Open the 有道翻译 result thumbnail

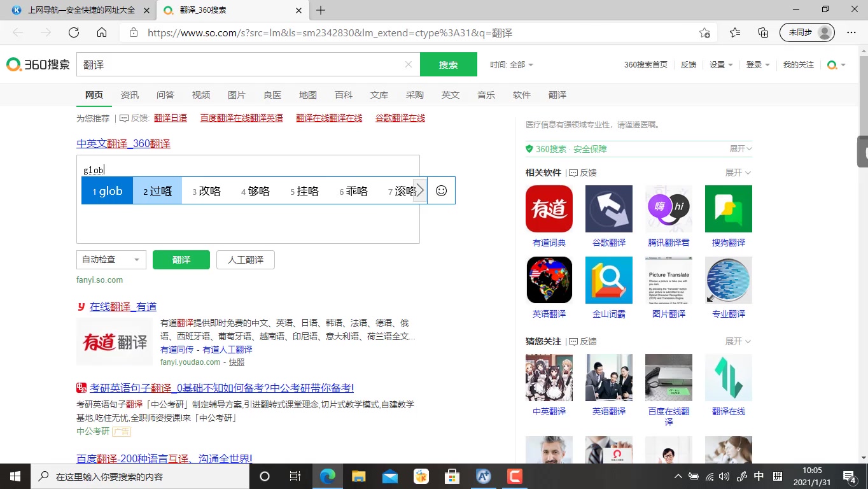click(x=115, y=341)
